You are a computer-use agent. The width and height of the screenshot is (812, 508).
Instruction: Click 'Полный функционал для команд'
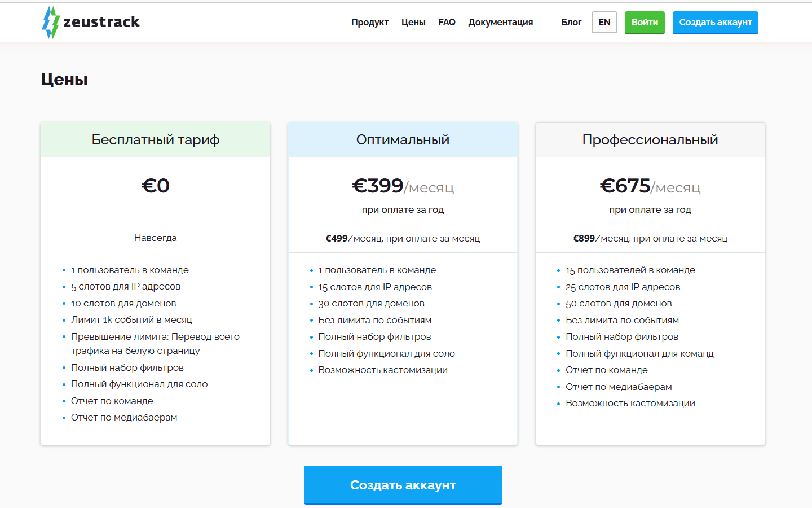coord(639,354)
